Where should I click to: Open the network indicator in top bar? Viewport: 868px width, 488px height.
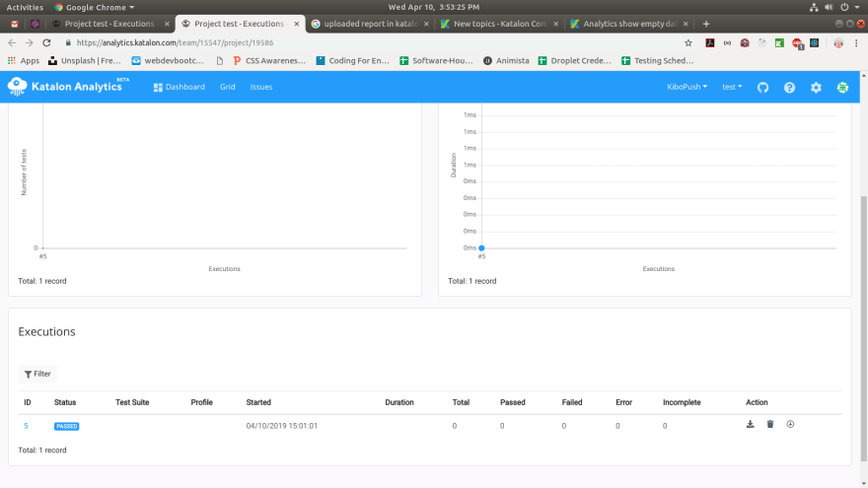coord(814,7)
